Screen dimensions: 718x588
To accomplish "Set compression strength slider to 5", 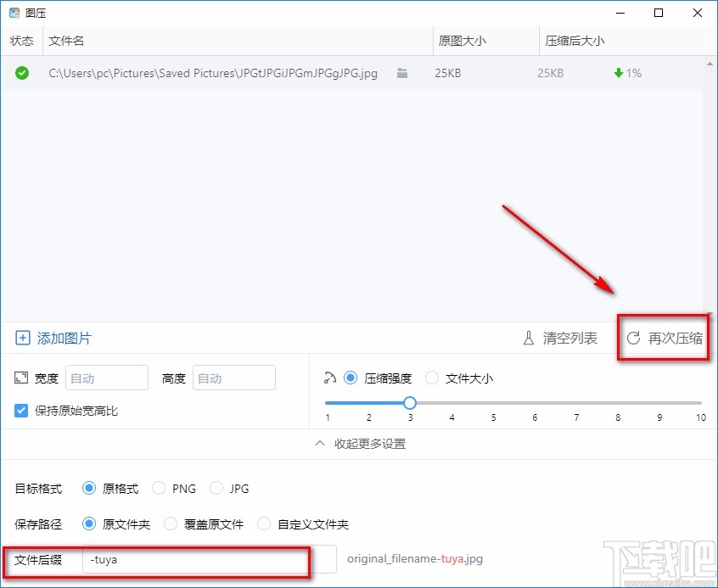I will click(x=493, y=403).
